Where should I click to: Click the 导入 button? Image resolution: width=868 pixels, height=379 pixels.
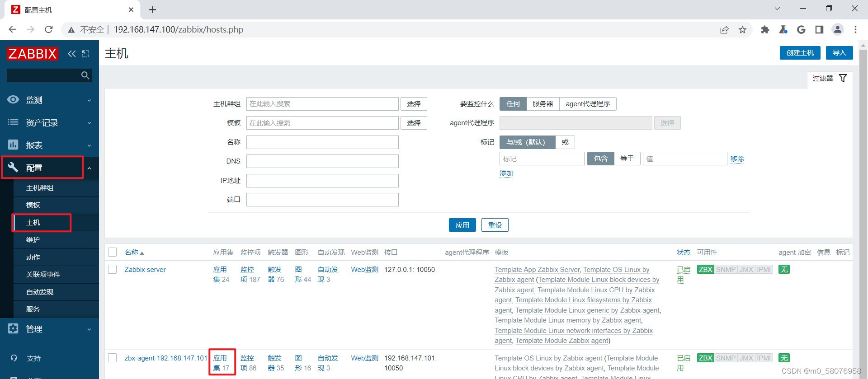pos(839,53)
